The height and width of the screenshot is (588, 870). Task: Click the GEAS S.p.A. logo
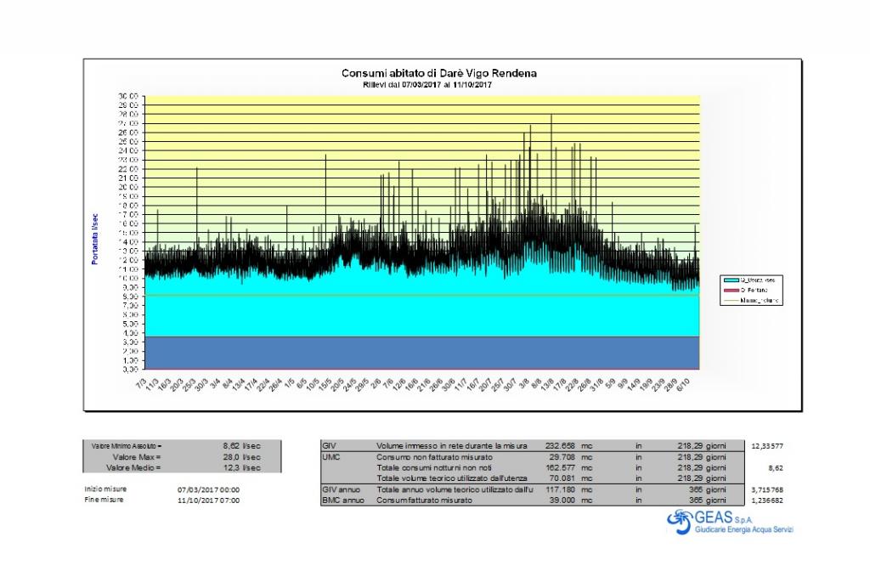(730, 522)
